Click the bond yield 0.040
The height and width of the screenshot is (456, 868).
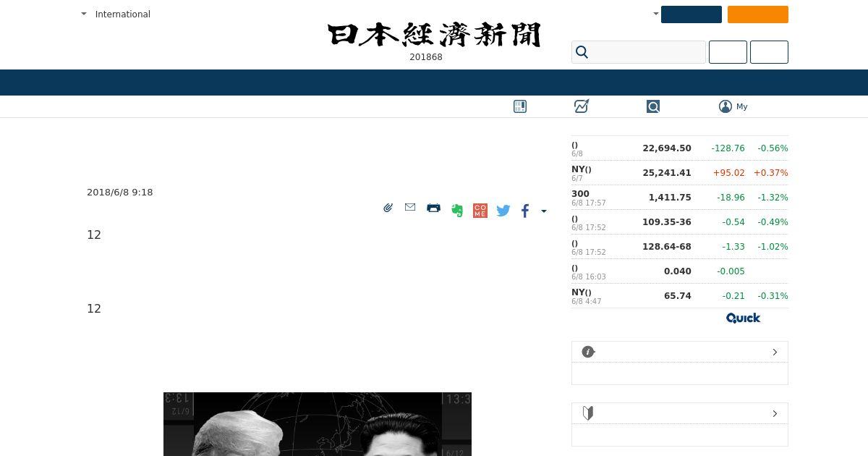click(x=678, y=271)
